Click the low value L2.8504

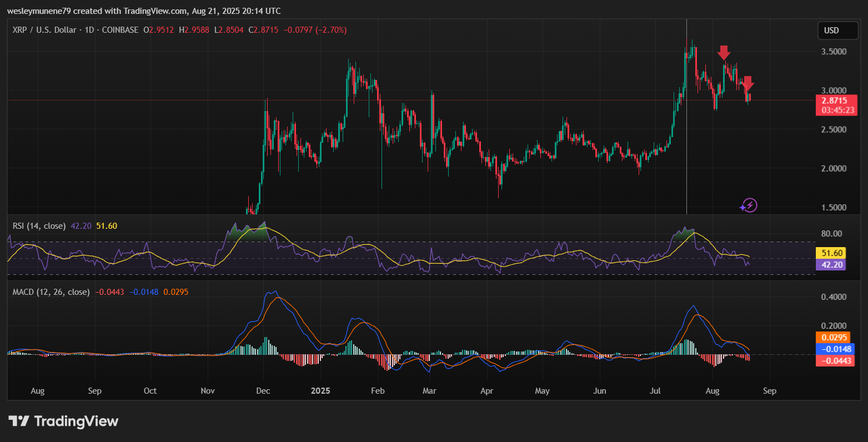(x=229, y=30)
